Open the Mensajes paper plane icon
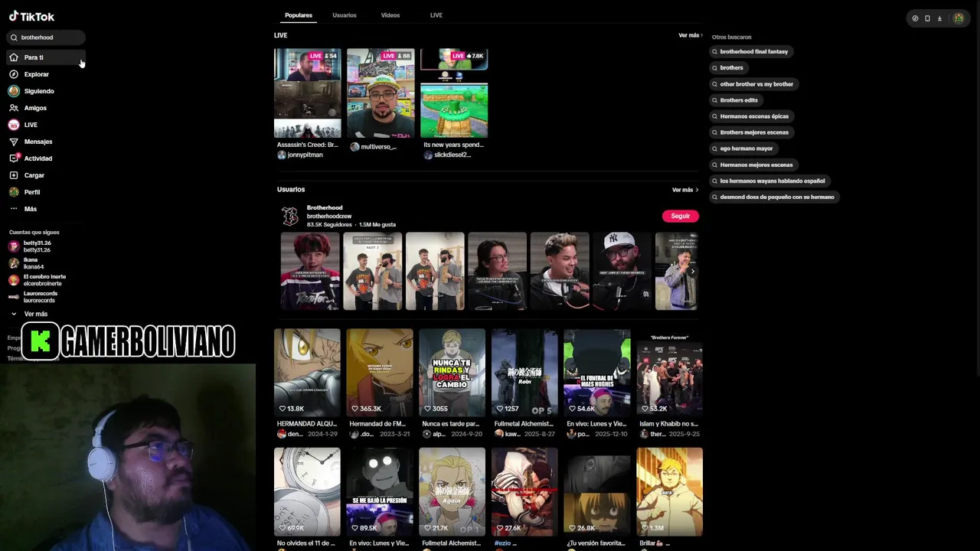 [14, 142]
